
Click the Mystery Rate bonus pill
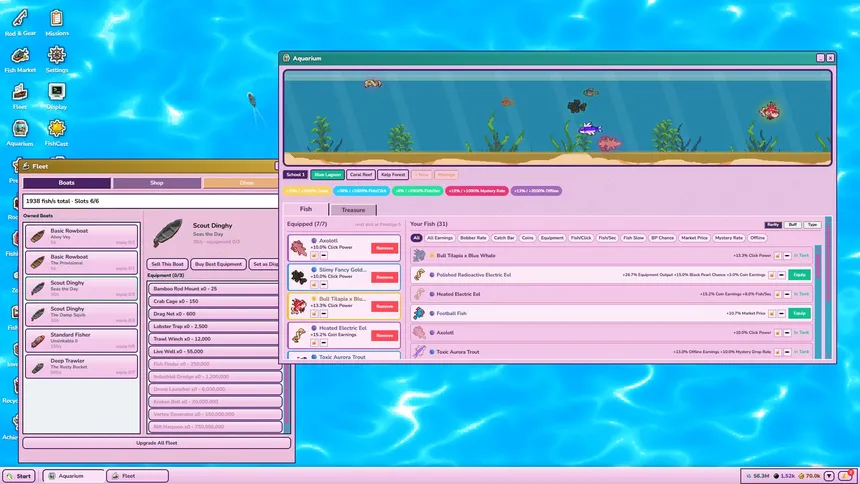[477, 191]
